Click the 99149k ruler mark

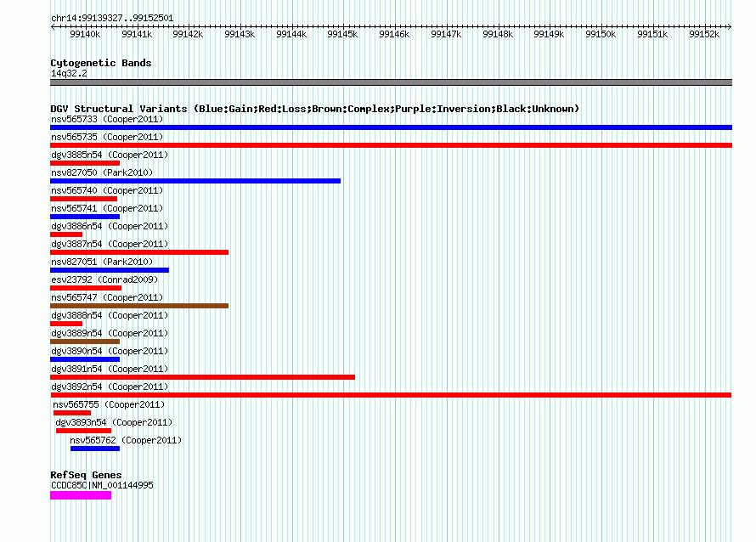(x=549, y=34)
